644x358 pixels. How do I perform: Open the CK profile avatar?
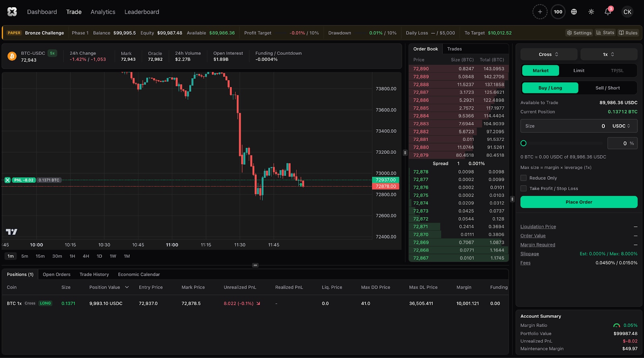[x=627, y=12]
